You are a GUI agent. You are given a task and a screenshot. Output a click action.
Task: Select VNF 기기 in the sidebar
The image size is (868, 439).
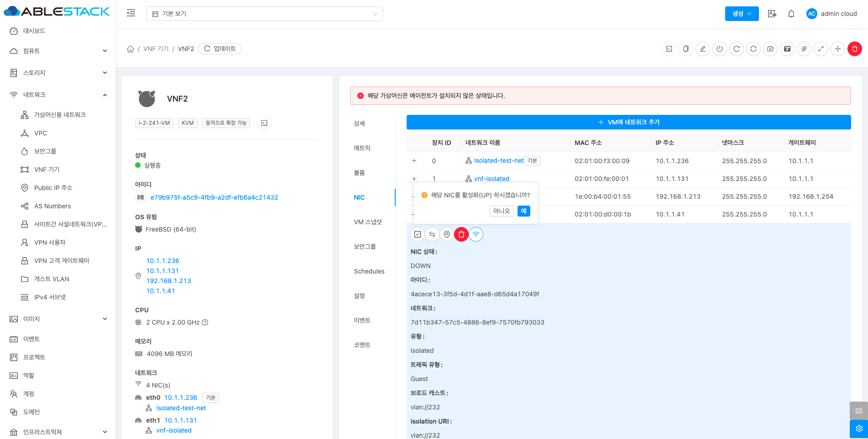pos(47,170)
